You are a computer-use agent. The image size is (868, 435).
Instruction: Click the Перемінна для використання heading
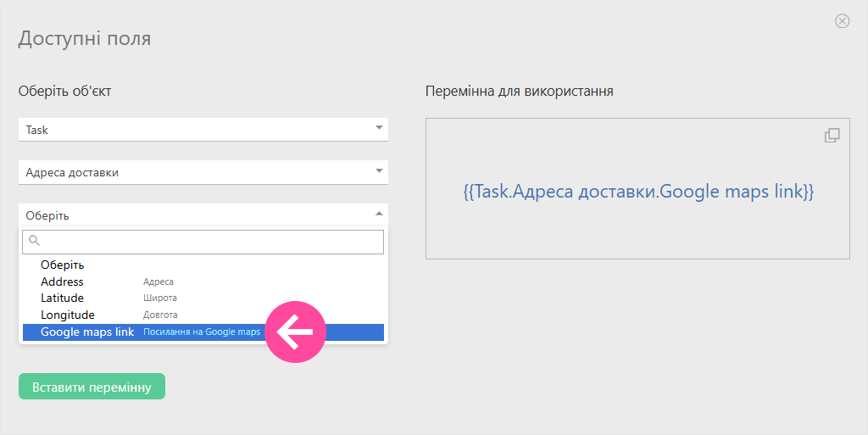519,91
